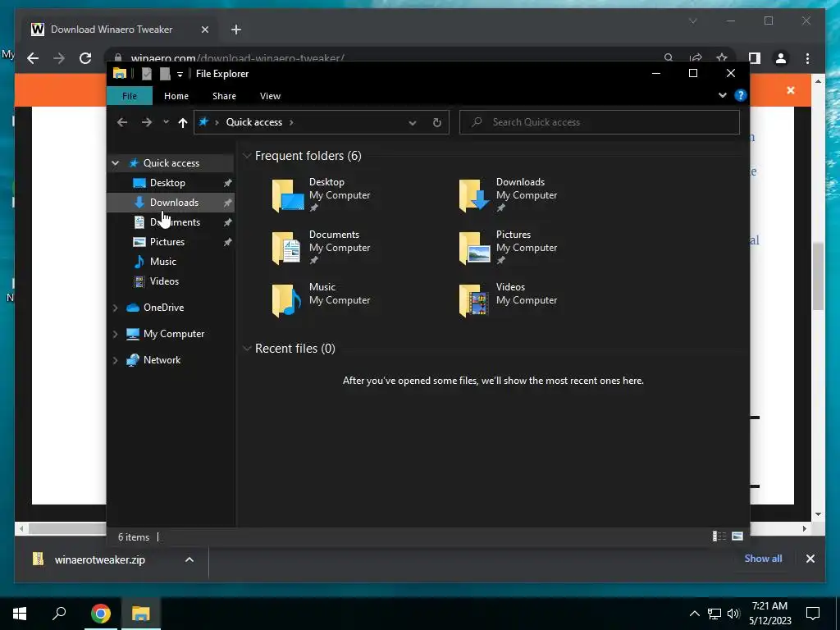This screenshot has width=840, height=630.
Task: Select Pictures in the sidebar tree
Action: click(167, 242)
